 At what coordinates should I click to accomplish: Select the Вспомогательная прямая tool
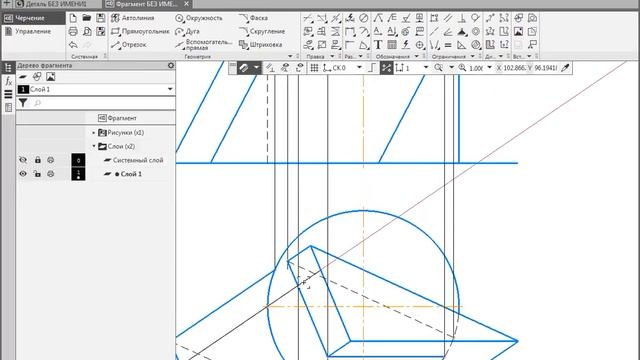click(204, 44)
